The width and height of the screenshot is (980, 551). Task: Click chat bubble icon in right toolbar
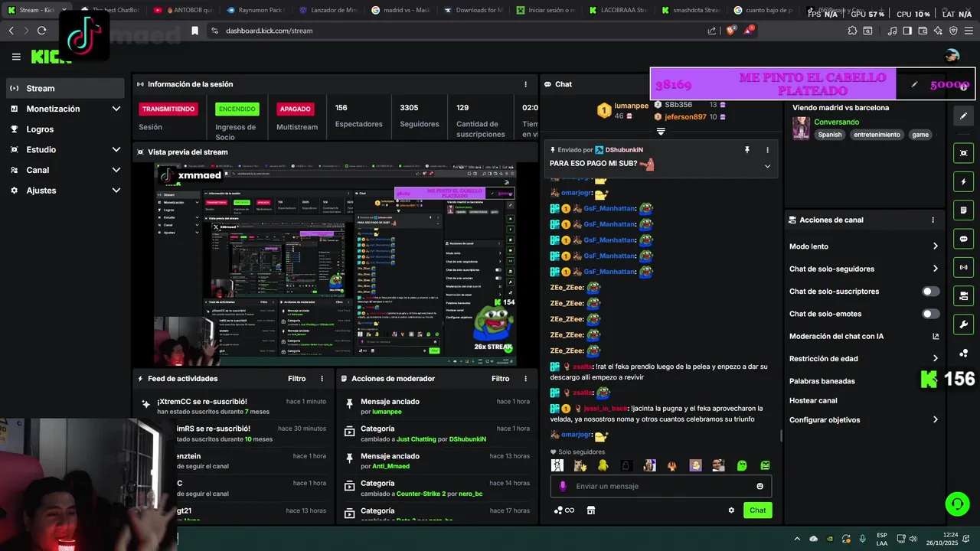963,239
